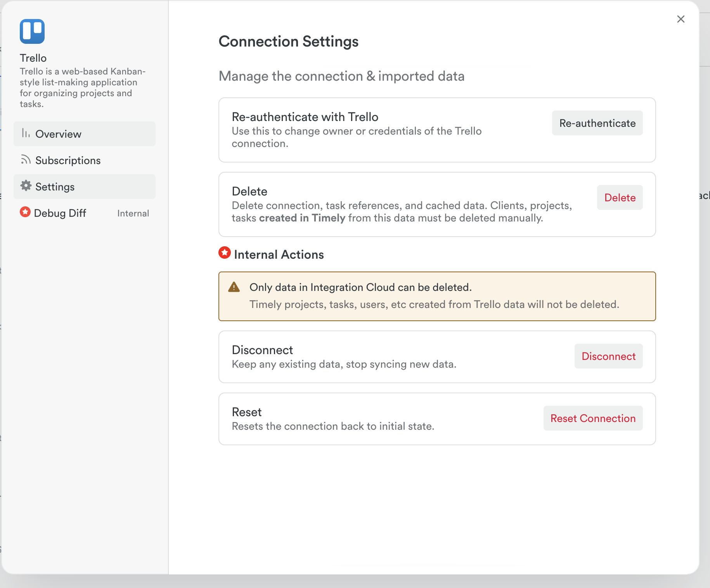
Task: Click the Integration Cloud warning banner text
Action: [360, 287]
